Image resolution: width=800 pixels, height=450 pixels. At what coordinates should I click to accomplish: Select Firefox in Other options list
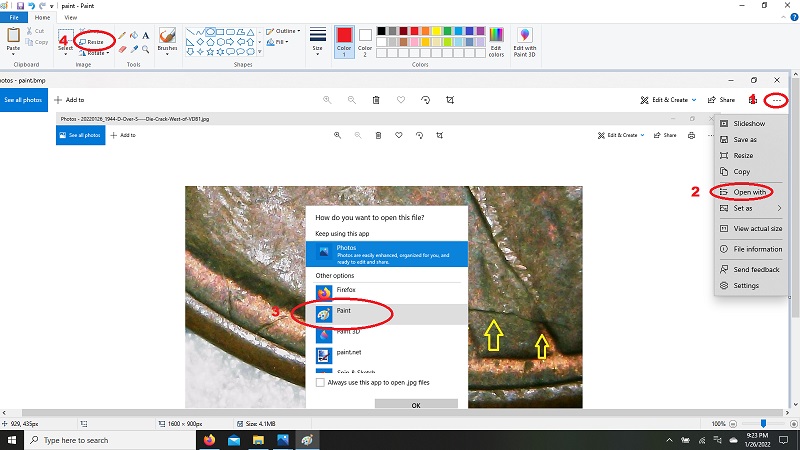coord(387,293)
